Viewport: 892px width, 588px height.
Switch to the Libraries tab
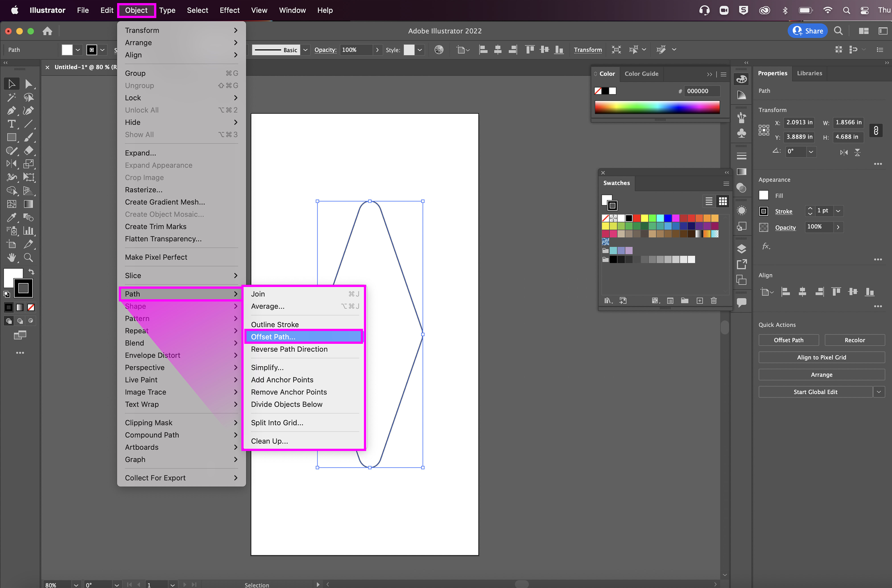point(809,73)
